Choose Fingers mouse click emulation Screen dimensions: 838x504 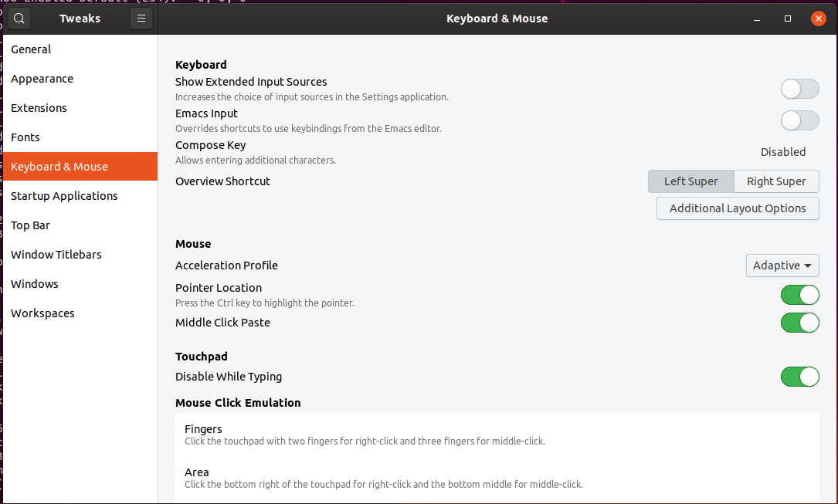(x=497, y=435)
